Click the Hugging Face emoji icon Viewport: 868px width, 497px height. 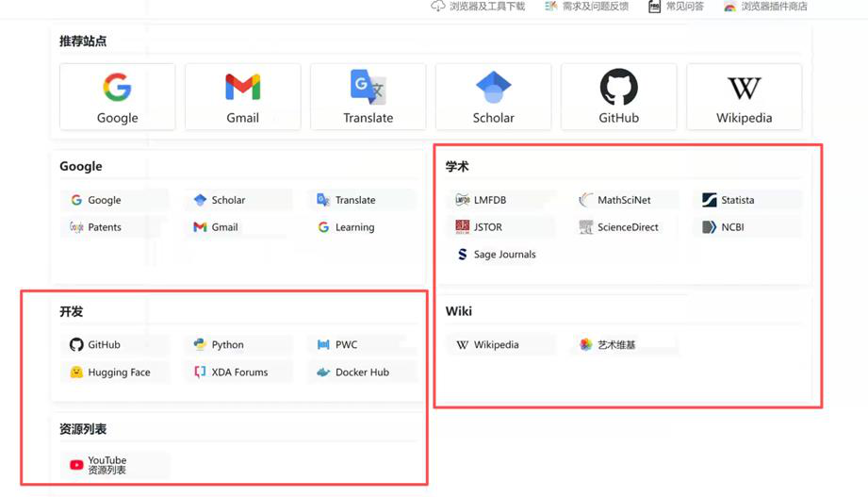point(76,373)
